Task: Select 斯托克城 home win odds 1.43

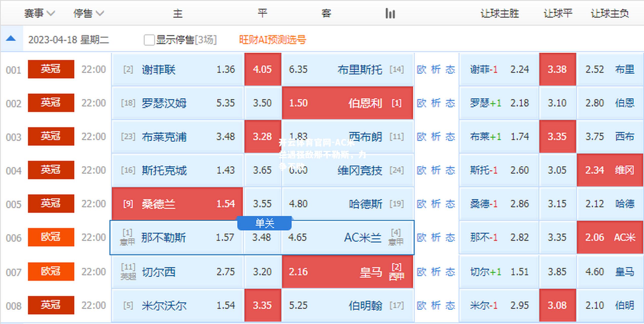Action: coord(177,170)
